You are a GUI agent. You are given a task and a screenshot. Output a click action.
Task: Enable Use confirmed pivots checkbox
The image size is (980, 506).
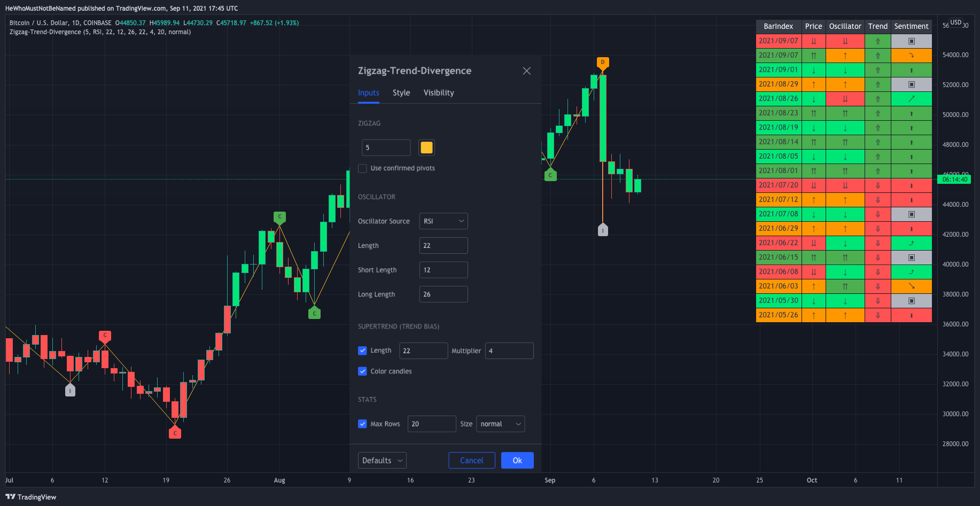point(362,168)
